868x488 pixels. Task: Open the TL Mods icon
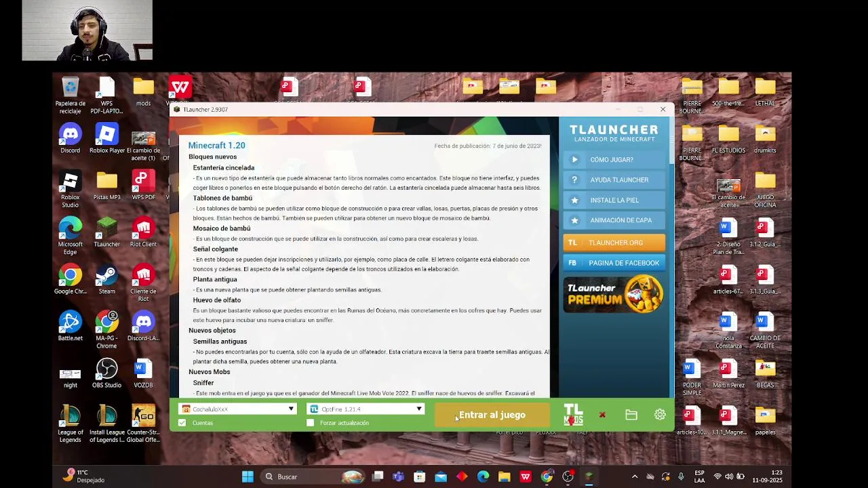pos(574,414)
